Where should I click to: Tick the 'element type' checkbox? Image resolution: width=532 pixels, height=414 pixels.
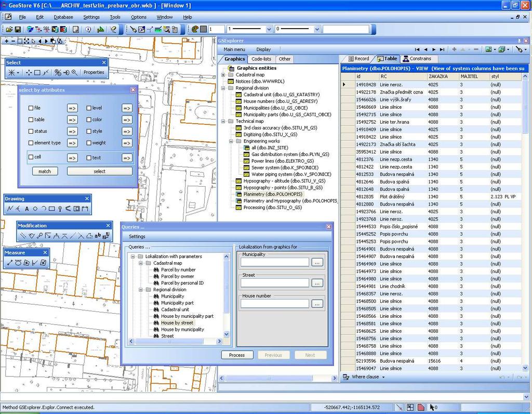pos(31,143)
